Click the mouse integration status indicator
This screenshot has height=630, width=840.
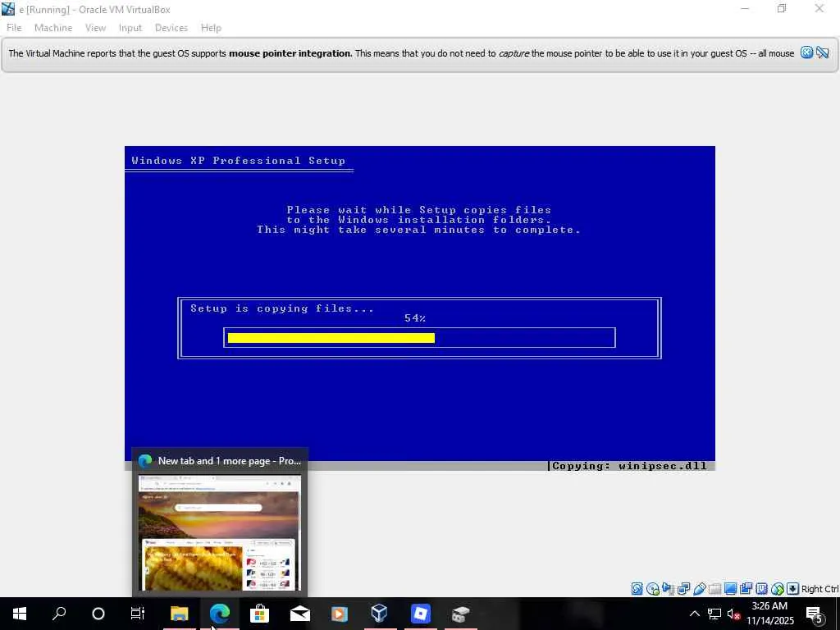[x=778, y=589]
